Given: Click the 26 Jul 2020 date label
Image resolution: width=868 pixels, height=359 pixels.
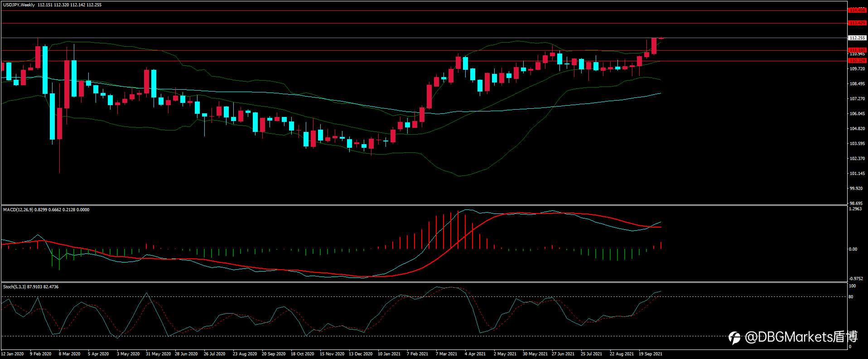Looking at the screenshot, I should (x=215, y=354).
